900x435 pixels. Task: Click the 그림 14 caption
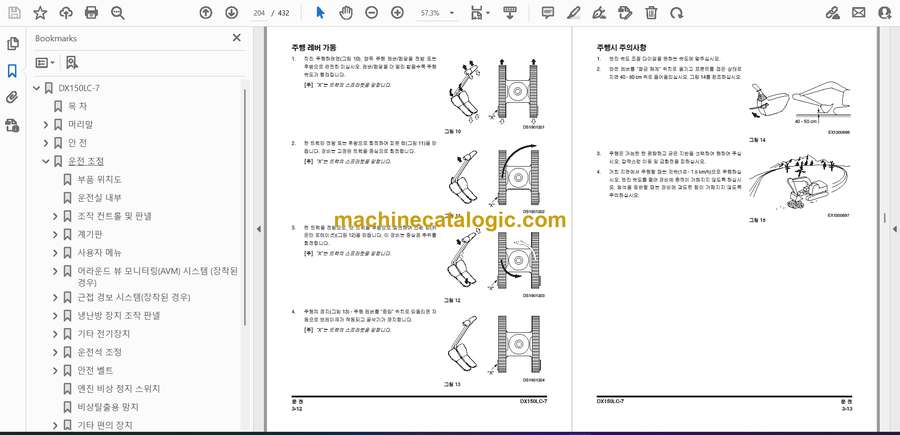pos(757,139)
